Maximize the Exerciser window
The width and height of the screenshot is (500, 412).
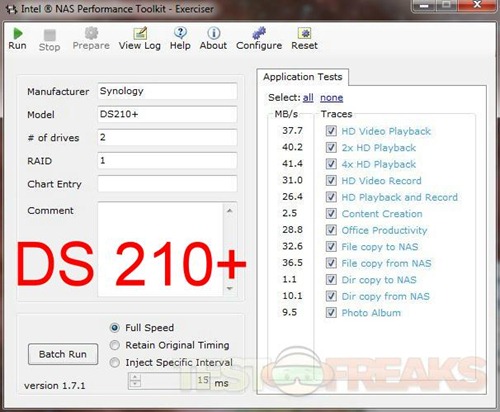click(446, 6)
